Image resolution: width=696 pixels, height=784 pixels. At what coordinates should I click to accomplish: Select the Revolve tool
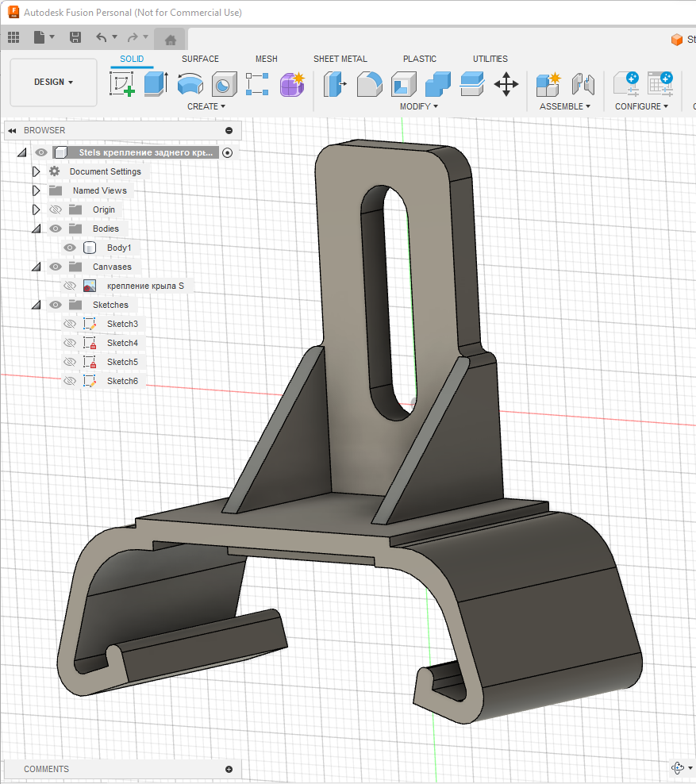tap(190, 83)
